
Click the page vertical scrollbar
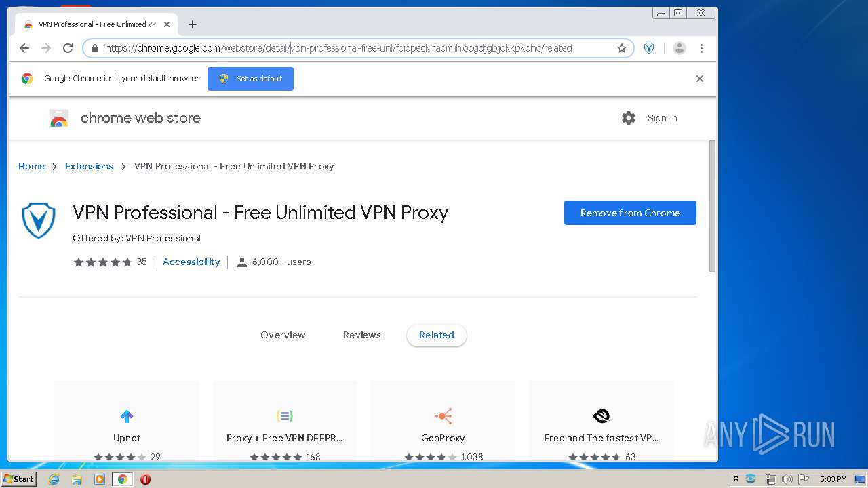(x=712, y=205)
